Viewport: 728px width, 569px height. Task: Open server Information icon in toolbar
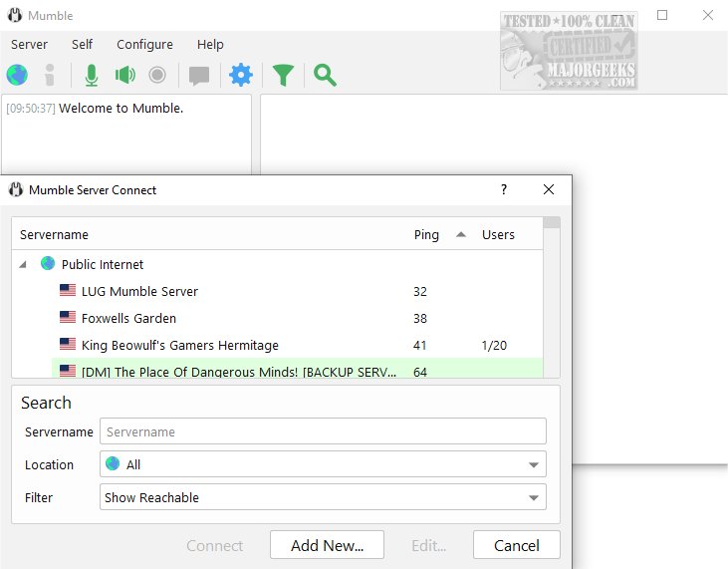pos(49,75)
